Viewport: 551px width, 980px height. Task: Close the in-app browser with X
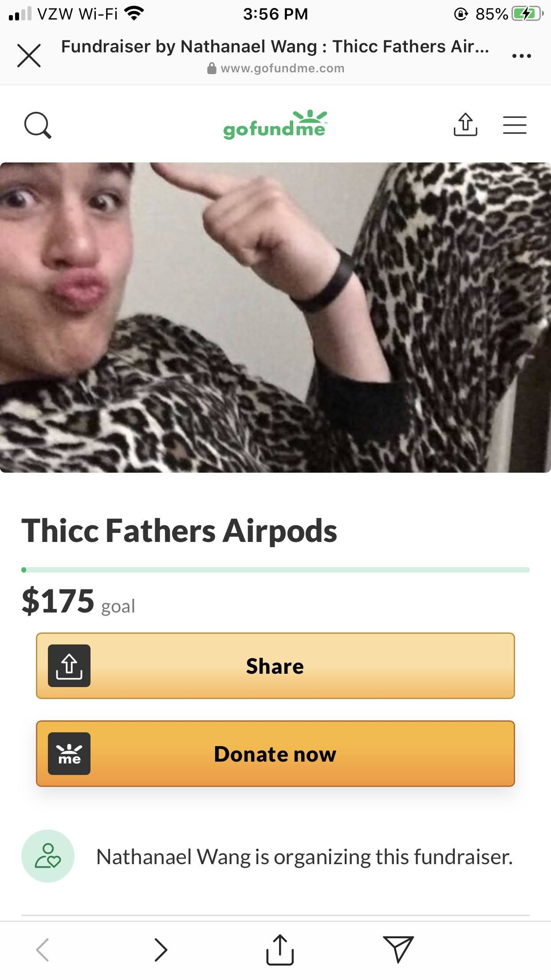click(29, 55)
